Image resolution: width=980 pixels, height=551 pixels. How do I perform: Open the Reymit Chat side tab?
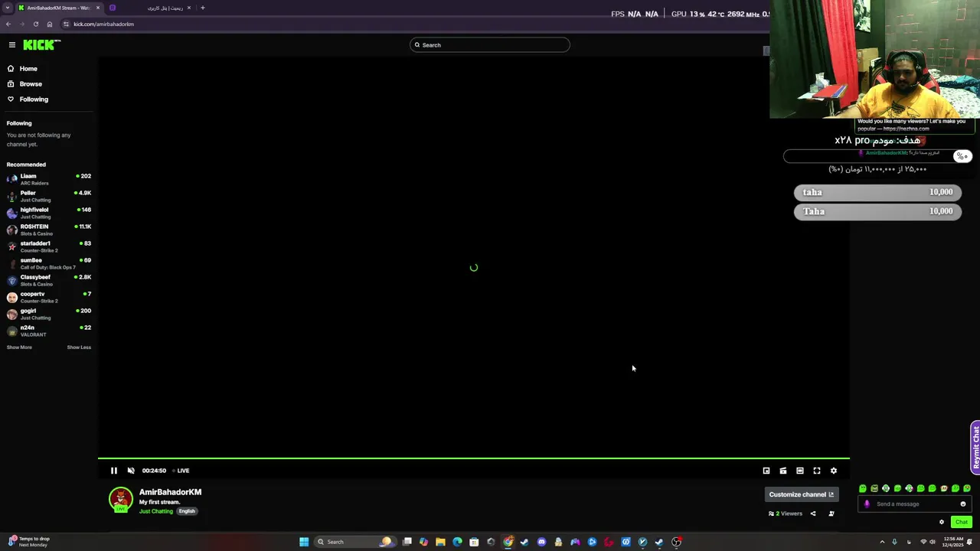[x=975, y=447]
